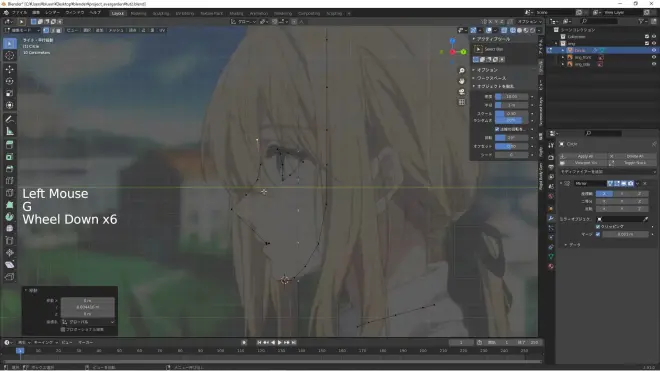
Task: Collapse the アクティブツール panel
Action: [x=492, y=39]
